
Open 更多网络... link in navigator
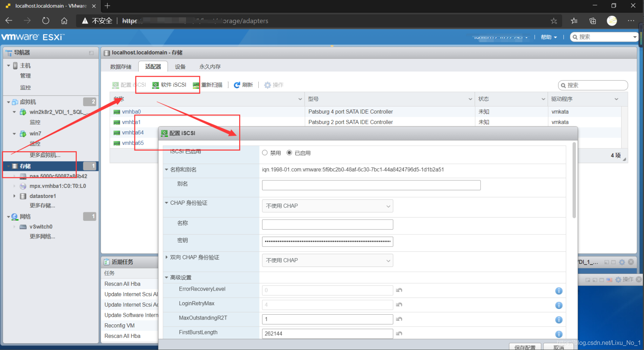[x=43, y=236]
